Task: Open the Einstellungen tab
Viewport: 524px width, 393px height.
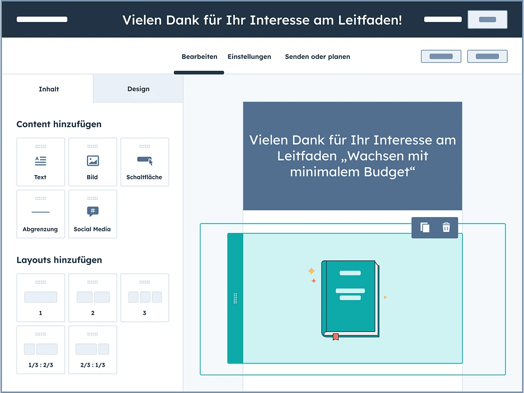Action: 249,56
